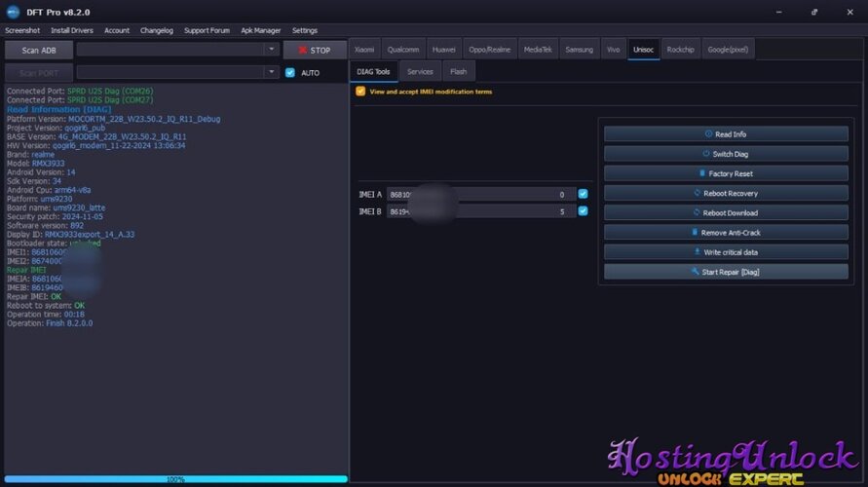Click the Scan ADB button
The width and height of the screenshot is (868, 487).
point(39,50)
